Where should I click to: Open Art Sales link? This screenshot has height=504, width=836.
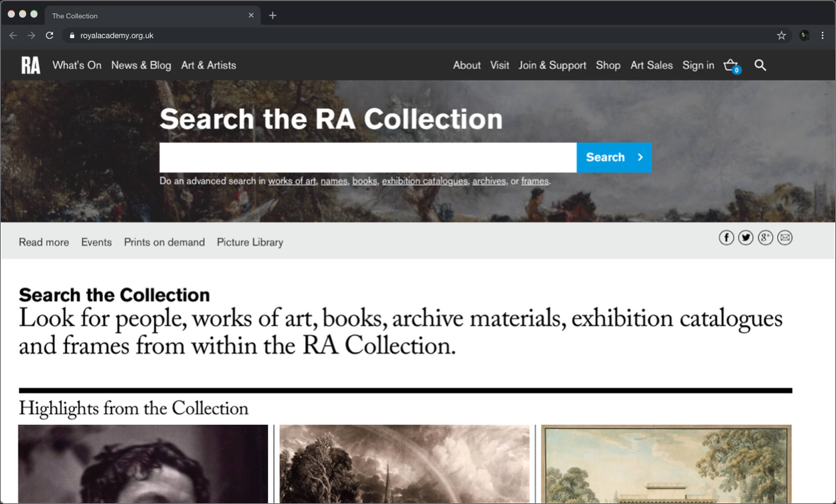651,65
